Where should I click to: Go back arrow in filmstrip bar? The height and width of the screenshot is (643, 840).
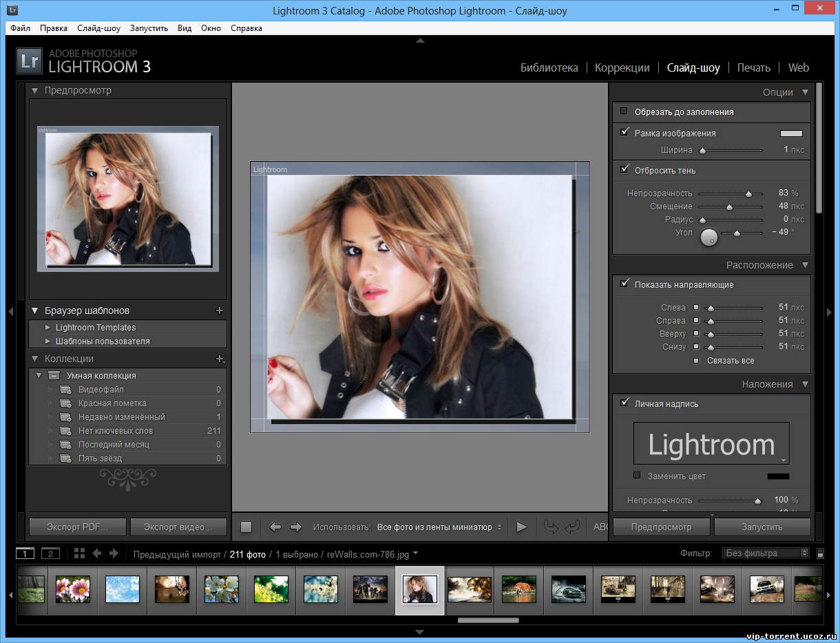(97, 554)
